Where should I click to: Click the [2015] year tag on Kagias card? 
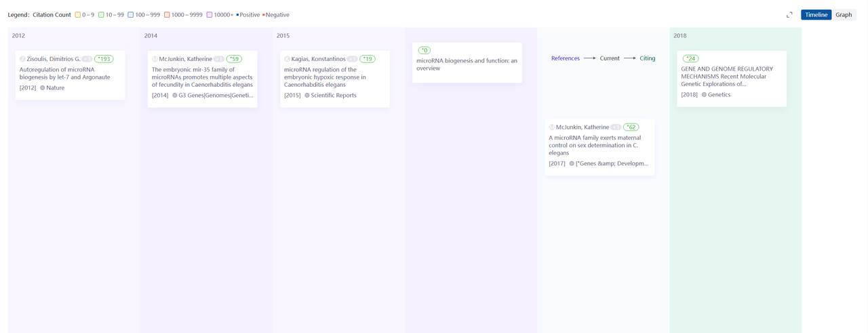tap(292, 96)
